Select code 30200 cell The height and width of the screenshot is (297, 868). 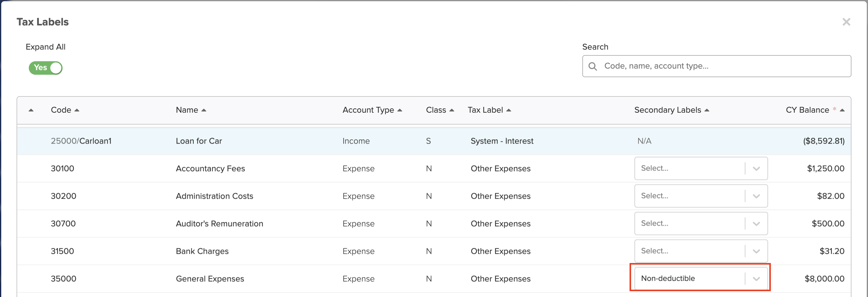[x=63, y=196]
